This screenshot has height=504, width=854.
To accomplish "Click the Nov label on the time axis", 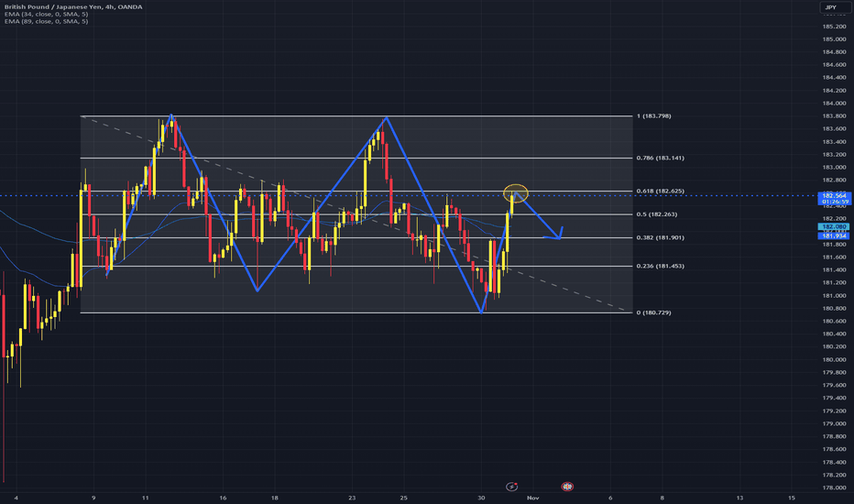I will tap(532, 498).
